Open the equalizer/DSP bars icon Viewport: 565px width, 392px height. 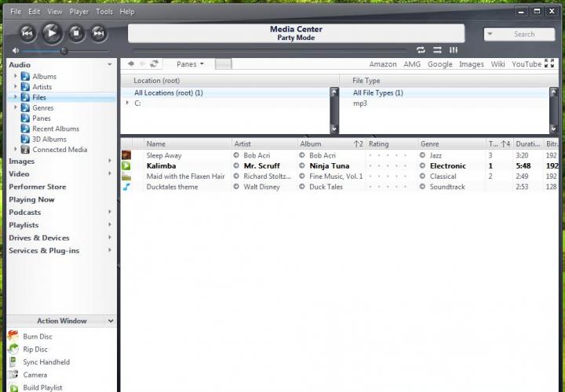453,50
